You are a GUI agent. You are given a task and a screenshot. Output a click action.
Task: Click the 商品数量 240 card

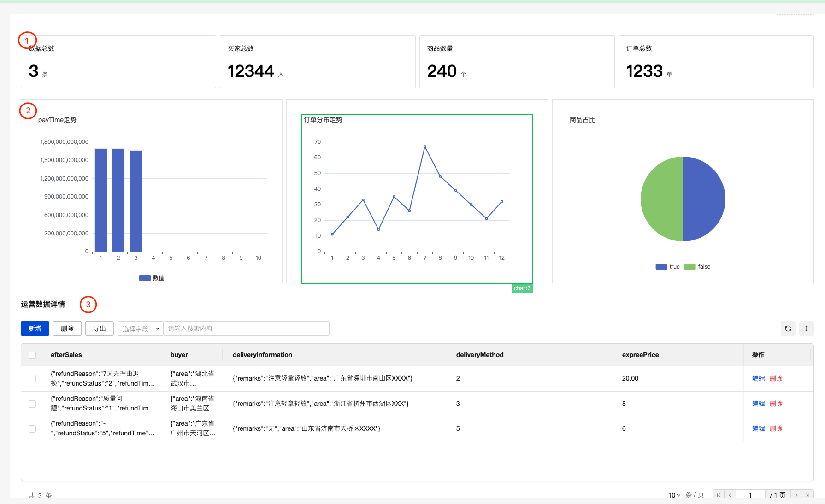tap(517, 62)
